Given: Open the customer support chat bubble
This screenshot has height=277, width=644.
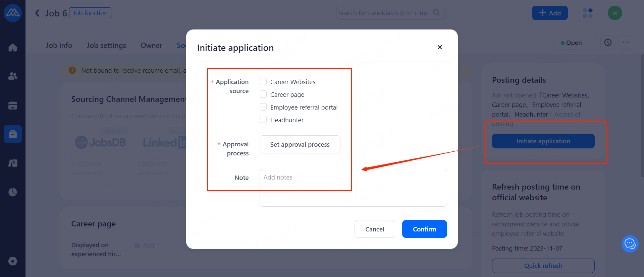Looking at the screenshot, I should pyautogui.click(x=630, y=244).
